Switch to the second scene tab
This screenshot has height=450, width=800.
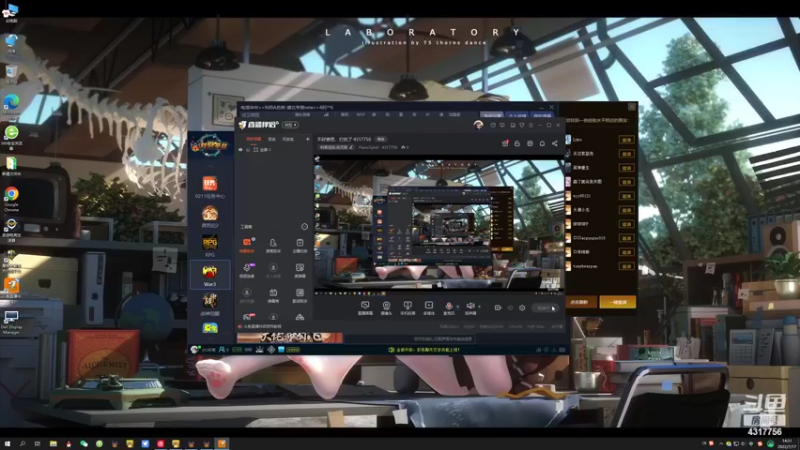(272, 139)
